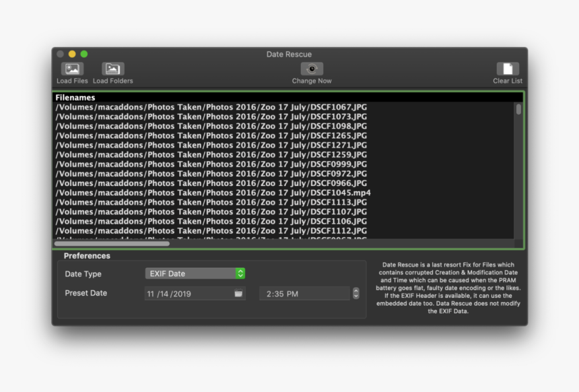Click the yellow minimize window button

(72, 54)
